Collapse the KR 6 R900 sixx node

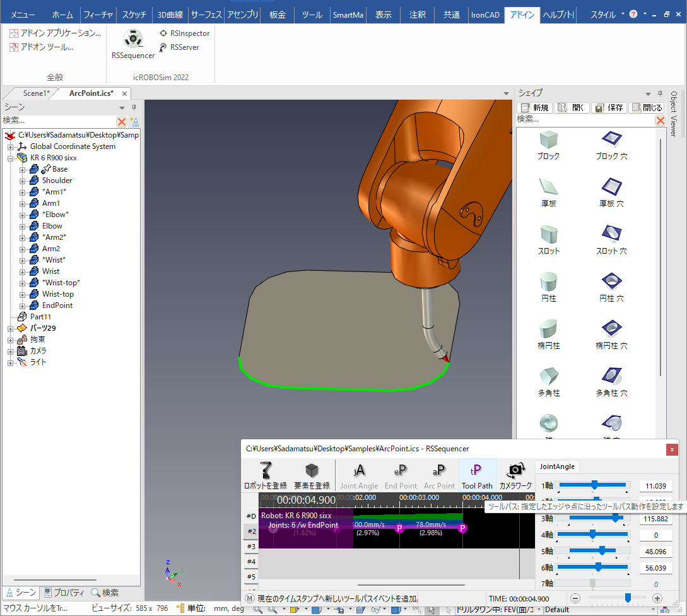coord(11,158)
